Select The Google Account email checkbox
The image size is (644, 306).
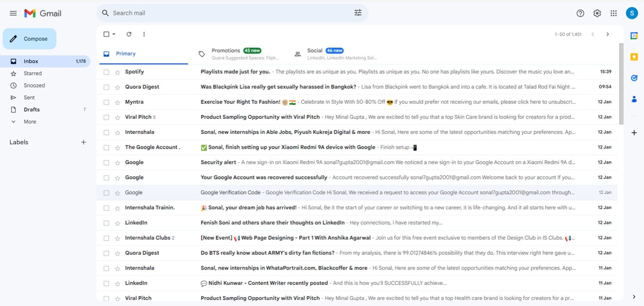click(106, 148)
